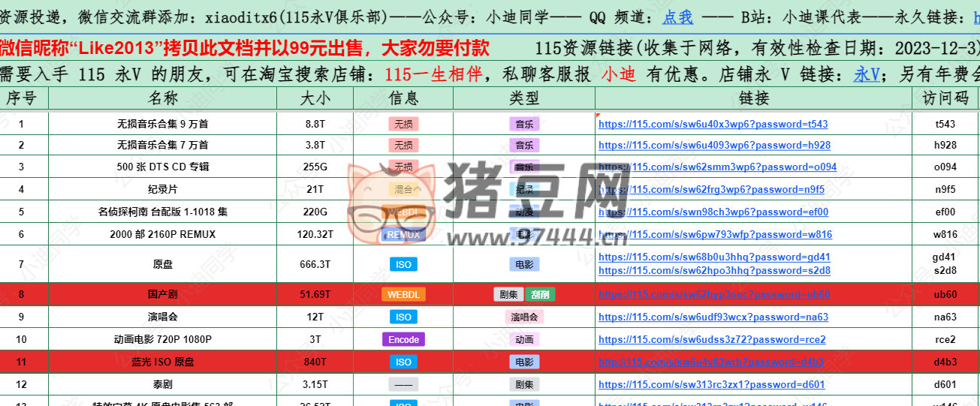
Task: Select the access code h928
Action: coord(945,146)
